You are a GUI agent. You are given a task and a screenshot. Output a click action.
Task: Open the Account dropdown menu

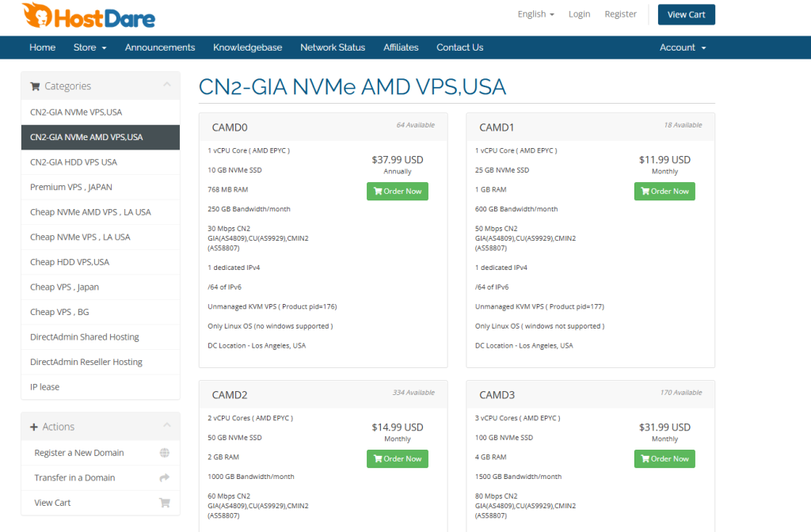tap(683, 47)
